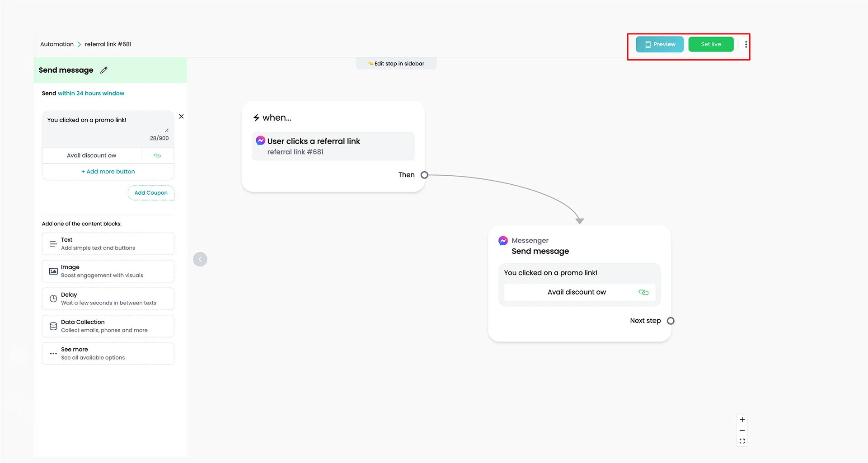Go to Automation breadcrumb
This screenshot has height=463, width=868.
click(57, 44)
